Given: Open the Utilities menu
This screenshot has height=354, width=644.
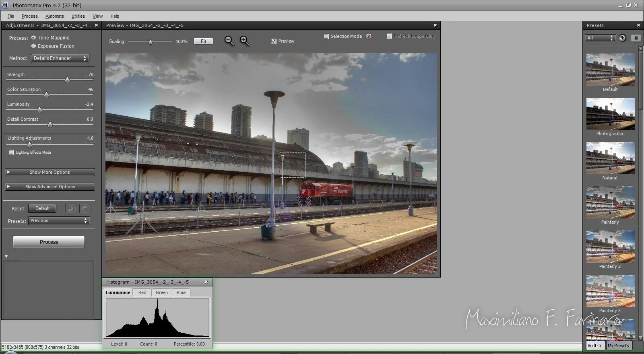Looking at the screenshot, I should [78, 16].
